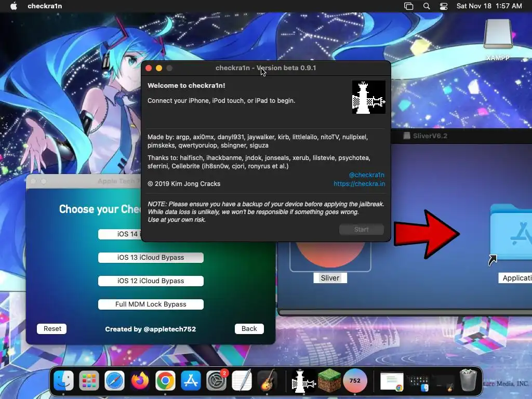Click the checkra1n logo image in the window
The height and width of the screenshot is (399, 532).
pyautogui.click(x=368, y=97)
